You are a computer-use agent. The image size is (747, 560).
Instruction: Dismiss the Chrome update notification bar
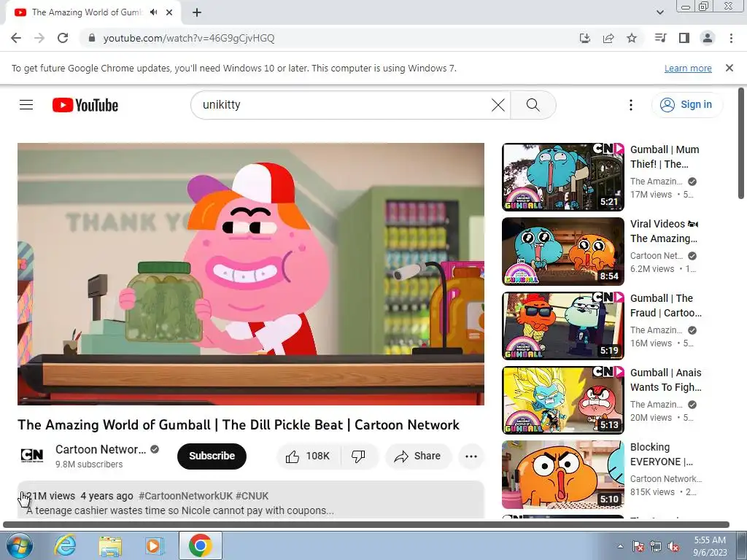tap(729, 68)
